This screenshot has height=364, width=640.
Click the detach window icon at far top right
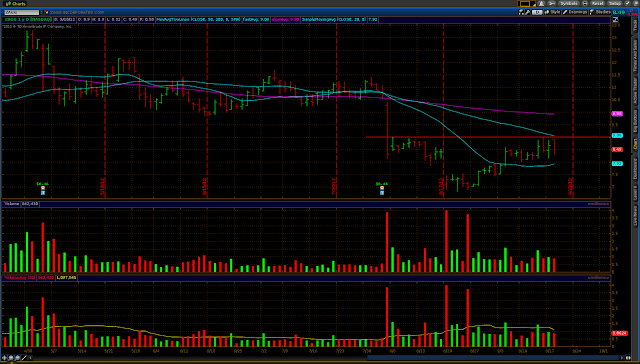tap(636, 4)
